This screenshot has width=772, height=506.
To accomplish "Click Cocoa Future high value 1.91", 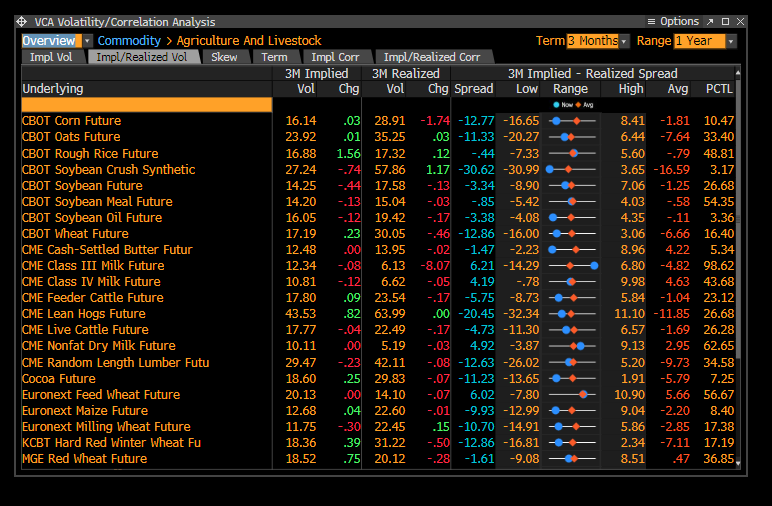I will 633,379.
